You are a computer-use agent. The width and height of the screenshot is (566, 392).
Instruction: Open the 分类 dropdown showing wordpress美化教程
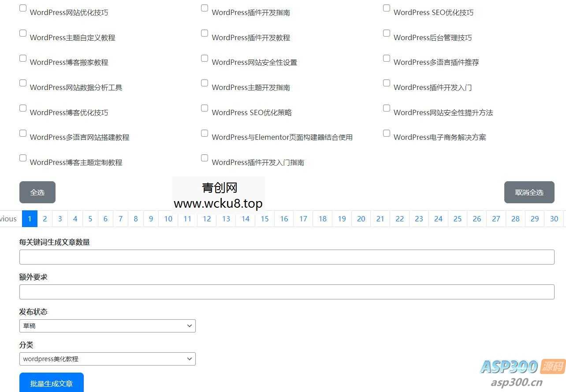(x=107, y=358)
